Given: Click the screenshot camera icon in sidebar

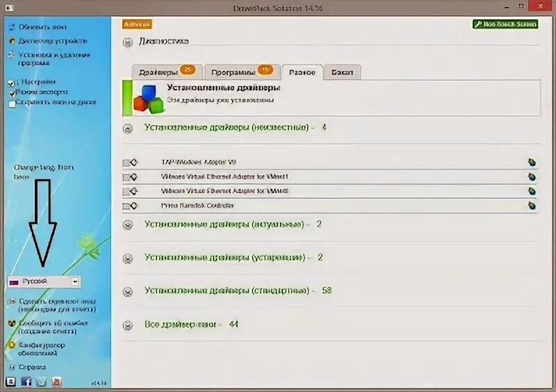Looking at the screenshot, I should tap(12, 301).
